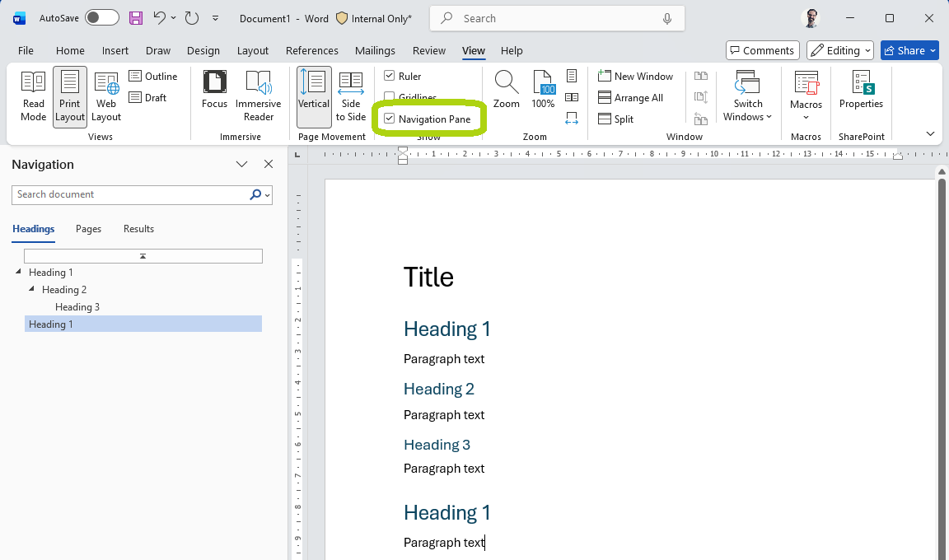Close the Navigation pane
This screenshot has height=560, width=949.
(x=269, y=164)
